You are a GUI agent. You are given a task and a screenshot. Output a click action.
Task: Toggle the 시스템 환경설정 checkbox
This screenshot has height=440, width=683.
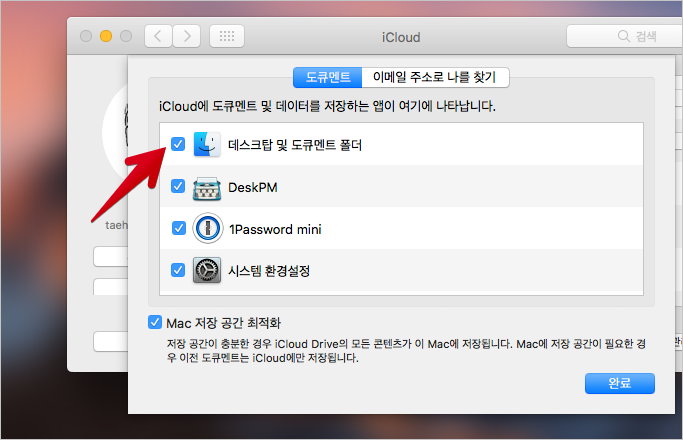[x=178, y=270]
